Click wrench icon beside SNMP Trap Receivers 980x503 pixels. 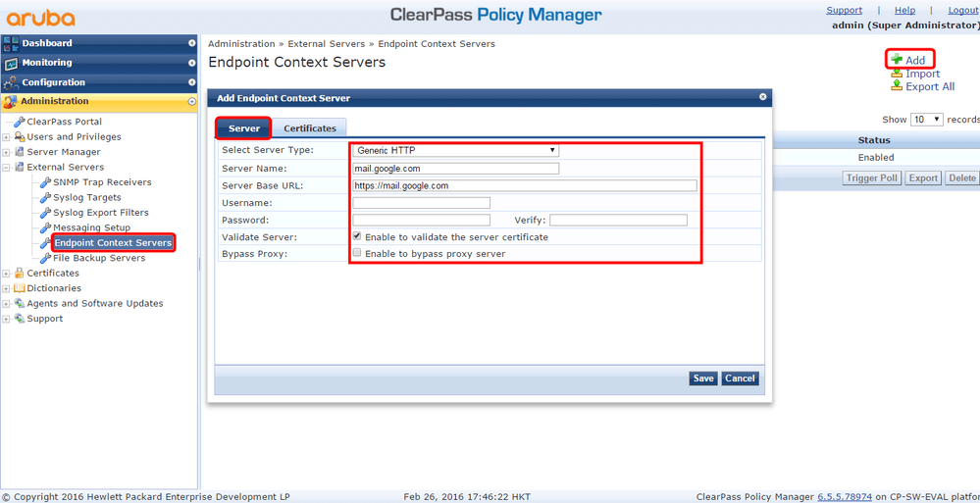click(x=46, y=181)
